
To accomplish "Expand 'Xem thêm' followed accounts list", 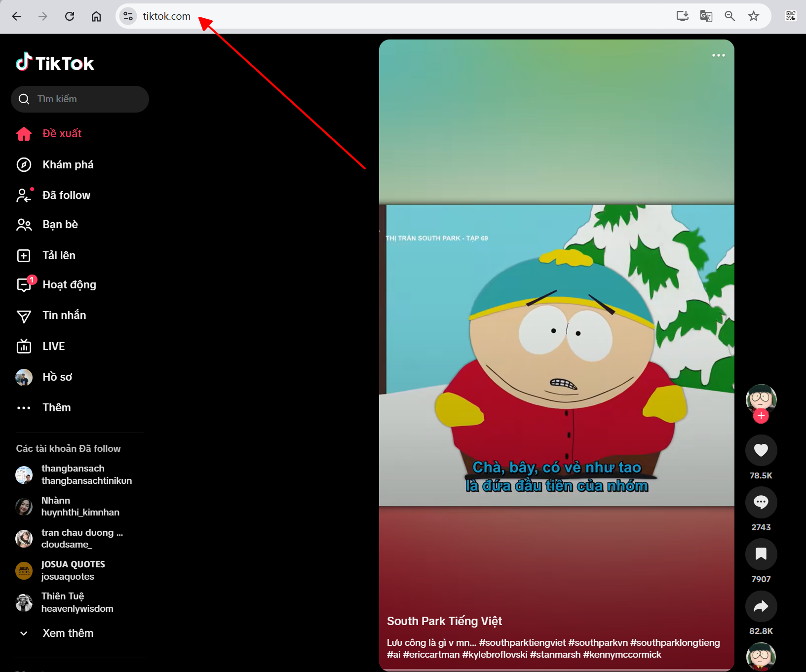I will click(68, 633).
